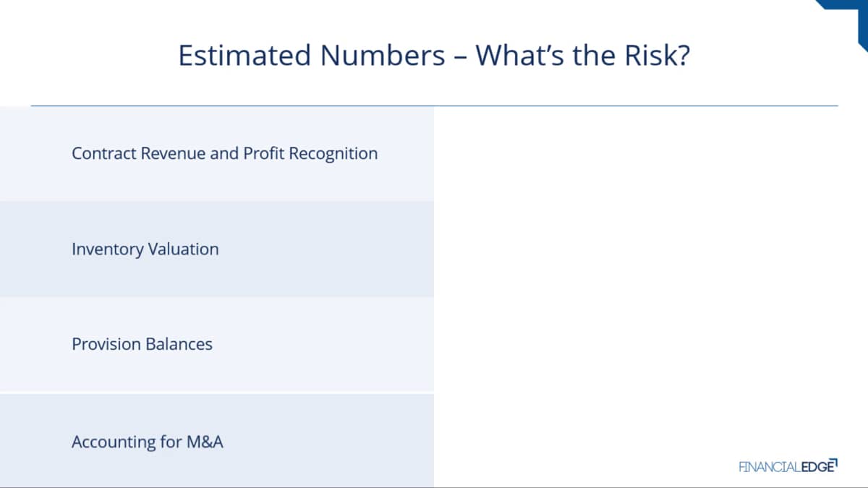Click the word Balances in third row
This screenshot has width=868, height=488.
pos(179,344)
